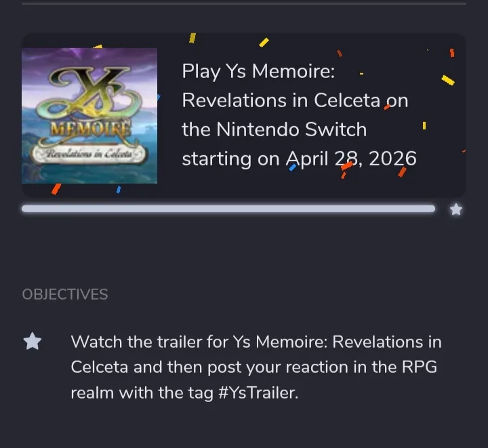Click 'the Nintendo Switch' text in the title
Image resolution: width=488 pixels, height=448 pixels.
coord(274,129)
